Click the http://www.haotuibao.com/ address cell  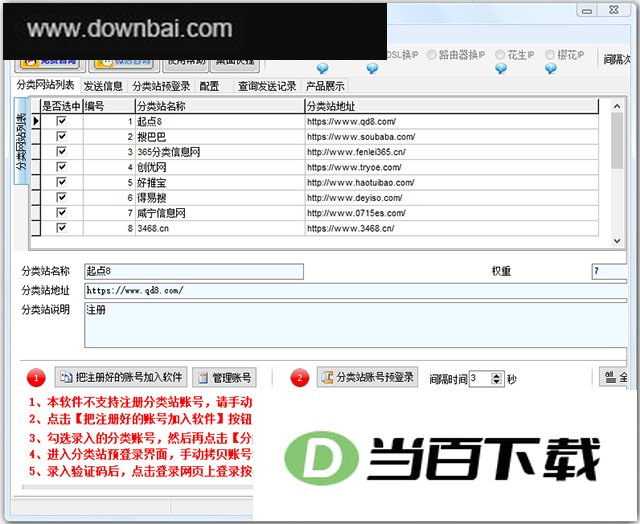pyautogui.click(x=452, y=182)
